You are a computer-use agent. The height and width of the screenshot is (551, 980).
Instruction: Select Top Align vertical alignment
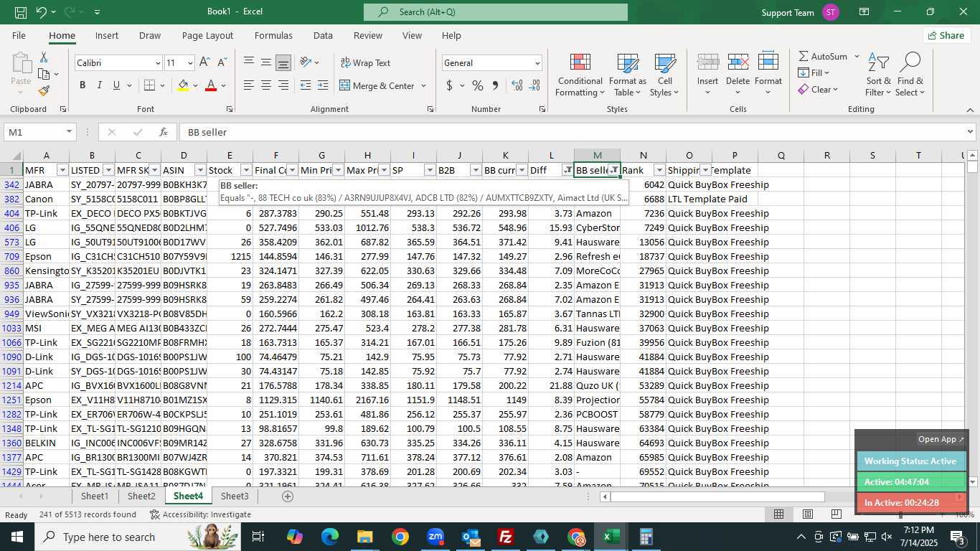249,62
